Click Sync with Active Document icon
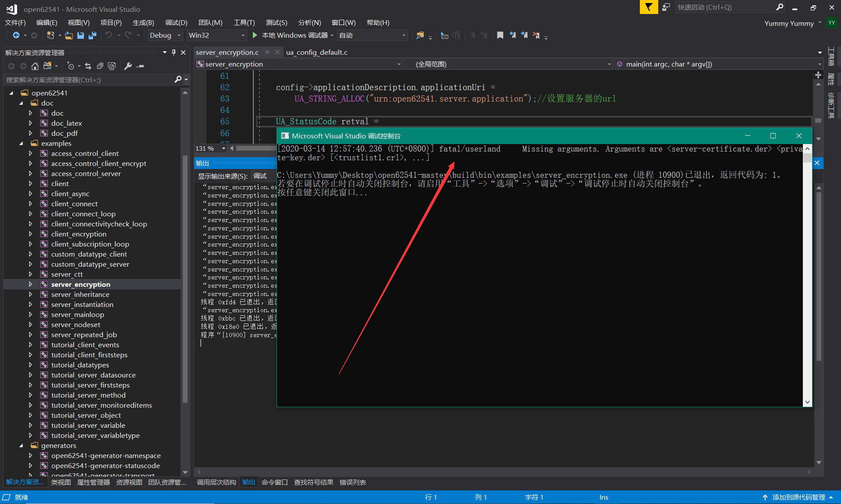This screenshot has height=504, width=841. click(x=88, y=66)
